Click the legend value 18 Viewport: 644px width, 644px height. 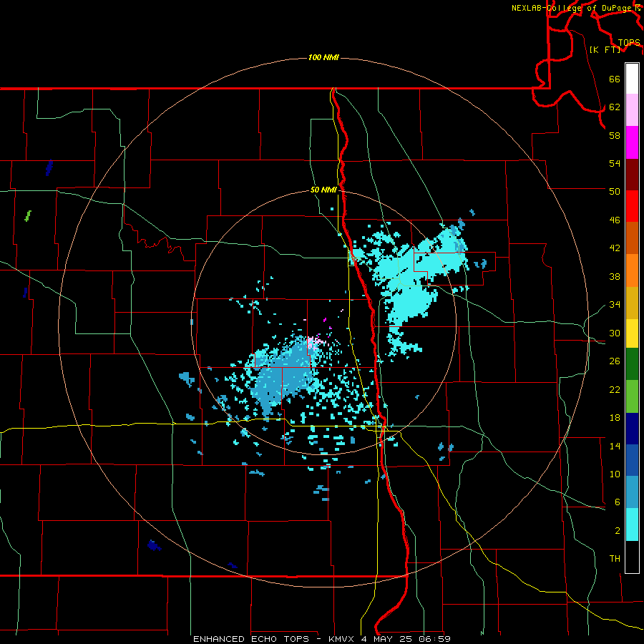(x=615, y=418)
